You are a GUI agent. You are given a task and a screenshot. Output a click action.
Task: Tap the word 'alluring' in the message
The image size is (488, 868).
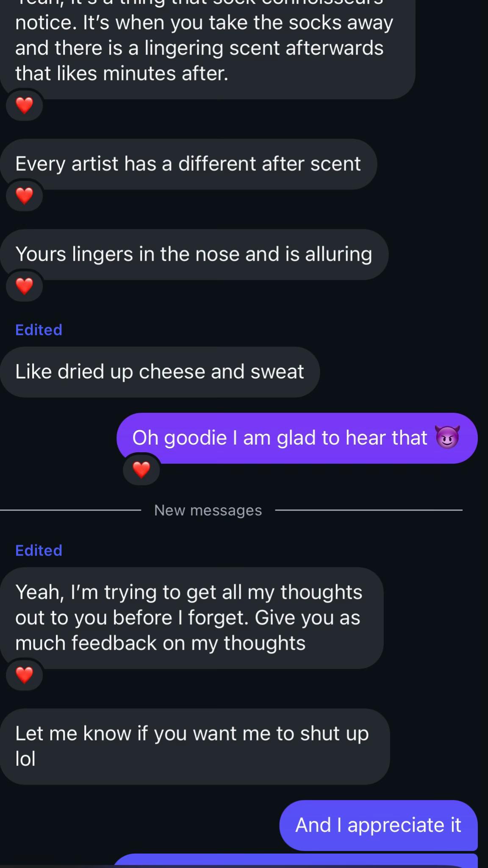tap(338, 254)
